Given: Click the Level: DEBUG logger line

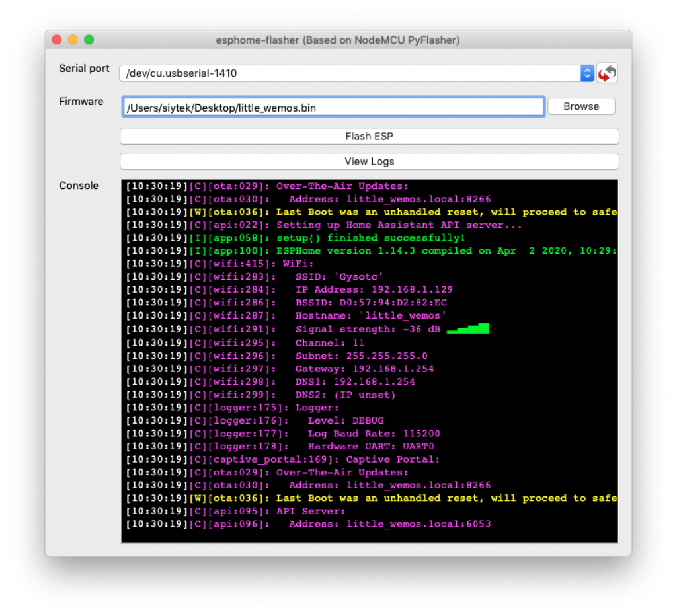Looking at the screenshot, I should pos(255,420).
